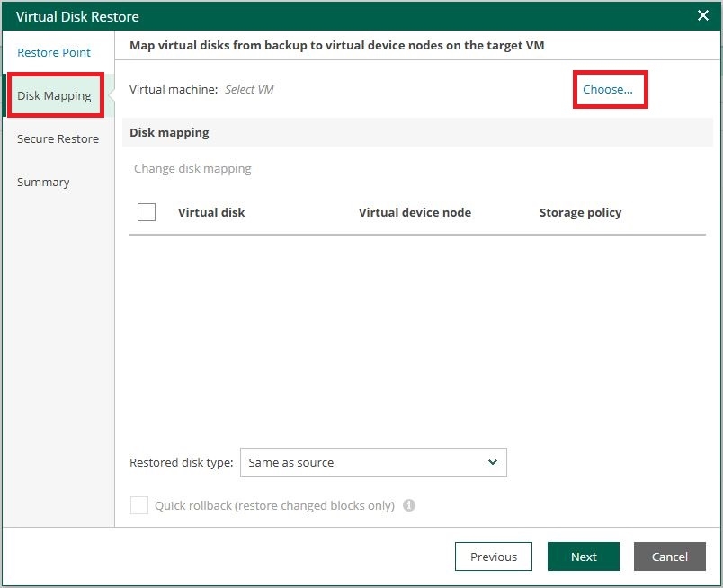Cancel the virtual disk restore wizard

(x=670, y=557)
